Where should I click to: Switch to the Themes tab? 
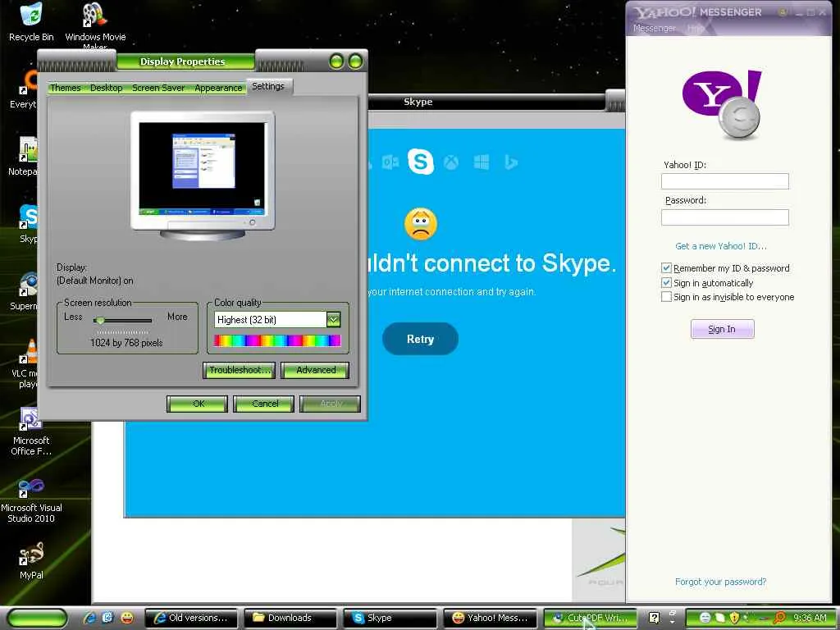(66, 88)
